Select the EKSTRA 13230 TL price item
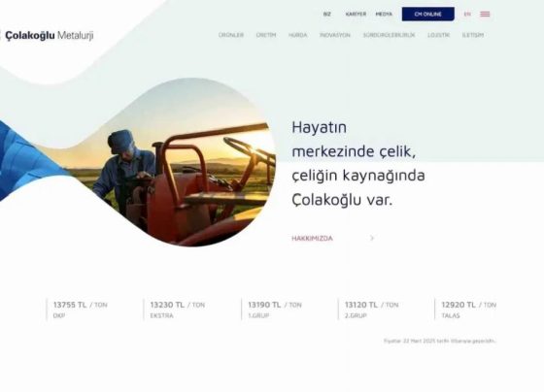This screenshot has width=544, height=392. coord(177,310)
